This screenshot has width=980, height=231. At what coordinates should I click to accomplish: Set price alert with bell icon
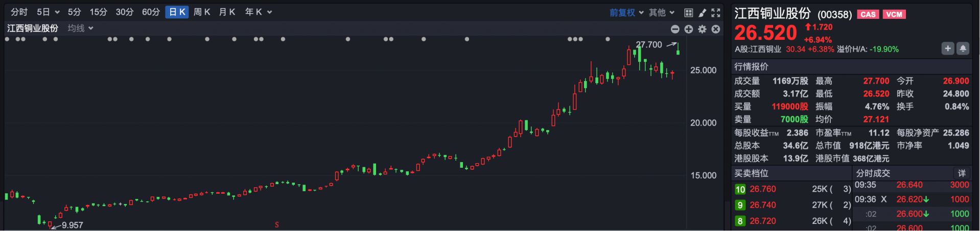(963, 48)
